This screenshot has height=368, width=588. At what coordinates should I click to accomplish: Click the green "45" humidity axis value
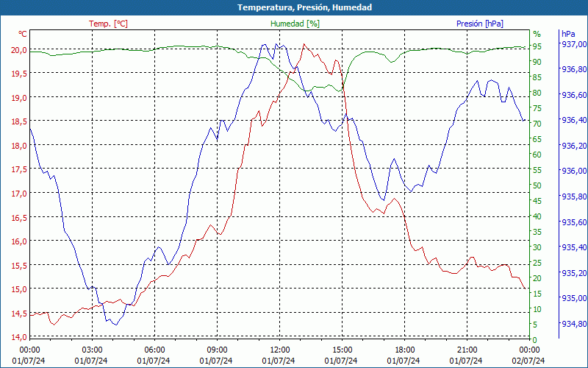tap(537, 201)
